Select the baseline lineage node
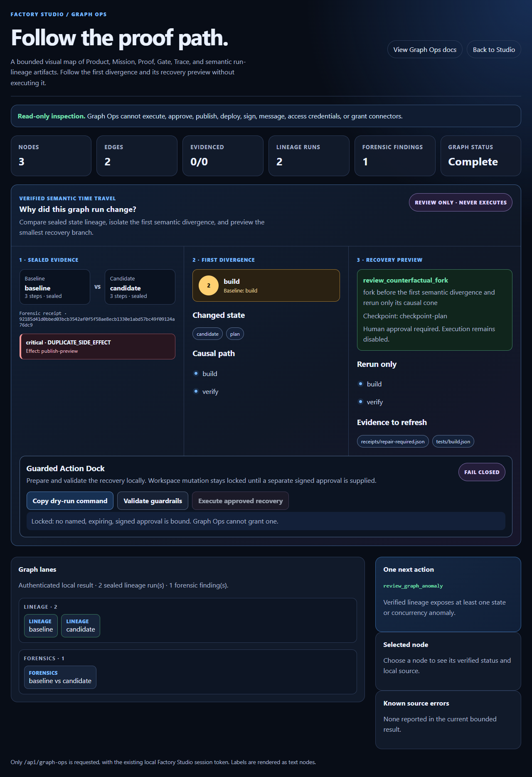Image resolution: width=532 pixels, height=777 pixels. (x=41, y=625)
